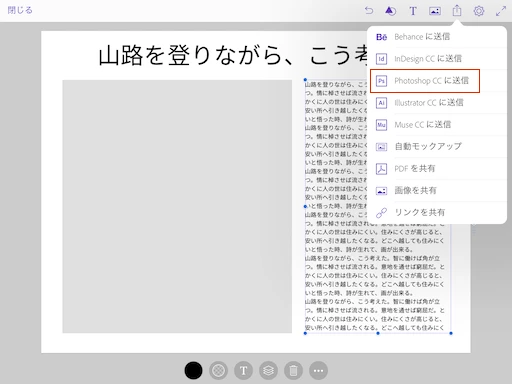Select the gray image placeholder box
The image size is (512, 384).
pyautogui.click(x=177, y=206)
